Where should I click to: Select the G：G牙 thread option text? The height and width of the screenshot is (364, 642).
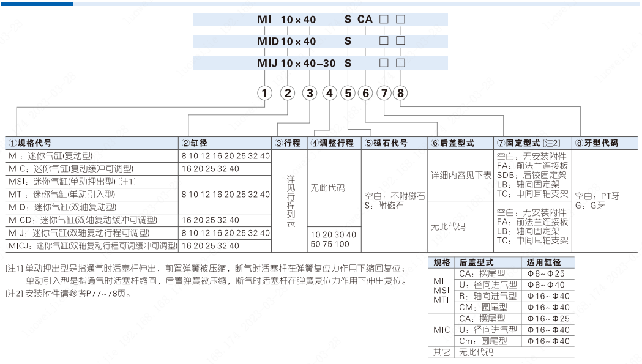pos(590,206)
